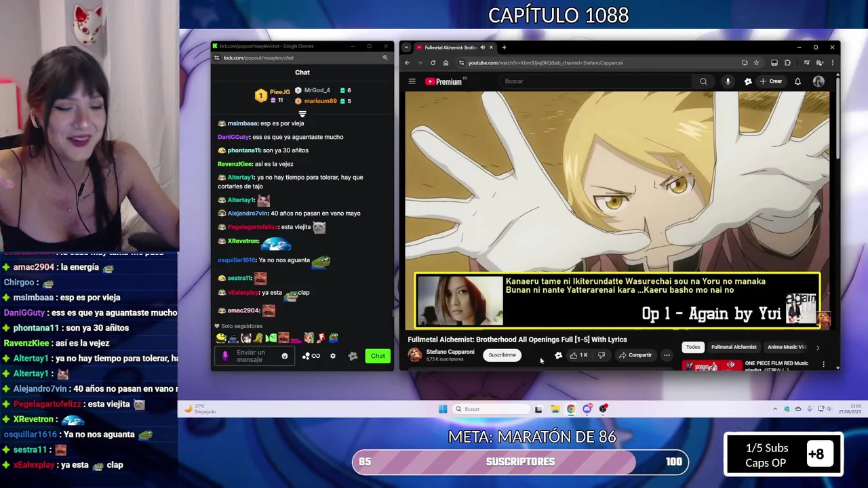The width and height of the screenshot is (868, 488).
Task: Open Discord from the taskbar
Action: tap(587, 409)
